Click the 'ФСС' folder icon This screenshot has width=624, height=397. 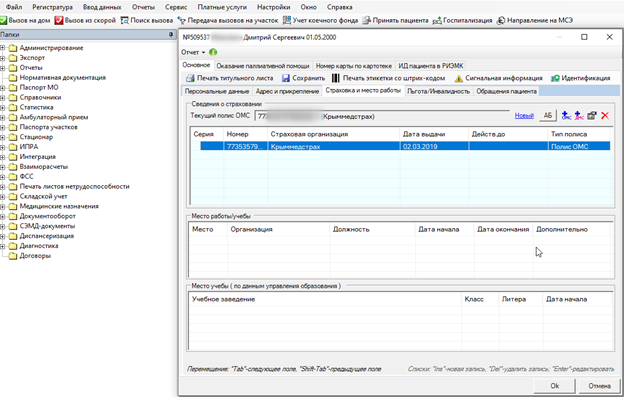[13, 177]
